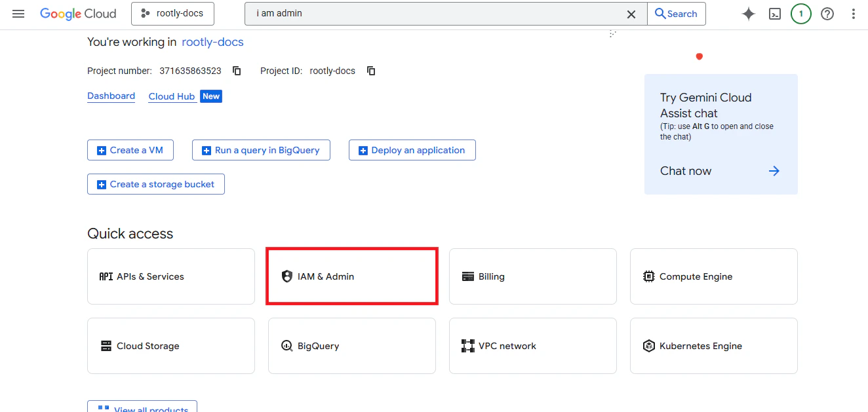This screenshot has height=412, width=868.
Task: Open the rootly-docs project picker
Action: pyautogui.click(x=172, y=13)
